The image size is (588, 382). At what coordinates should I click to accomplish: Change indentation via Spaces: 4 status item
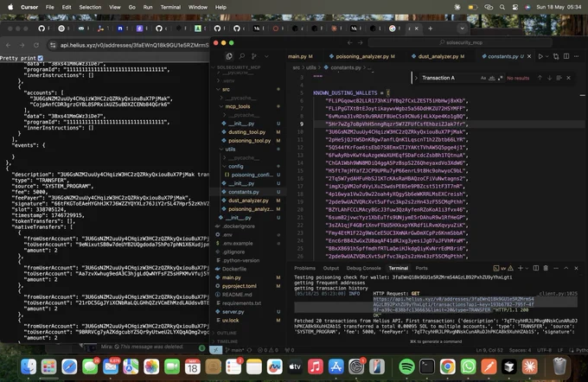click(x=520, y=350)
